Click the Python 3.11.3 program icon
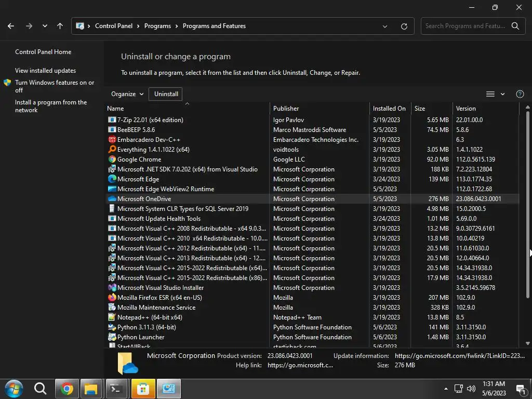This screenshot has width=532, height=399. (x=112, y=327)
